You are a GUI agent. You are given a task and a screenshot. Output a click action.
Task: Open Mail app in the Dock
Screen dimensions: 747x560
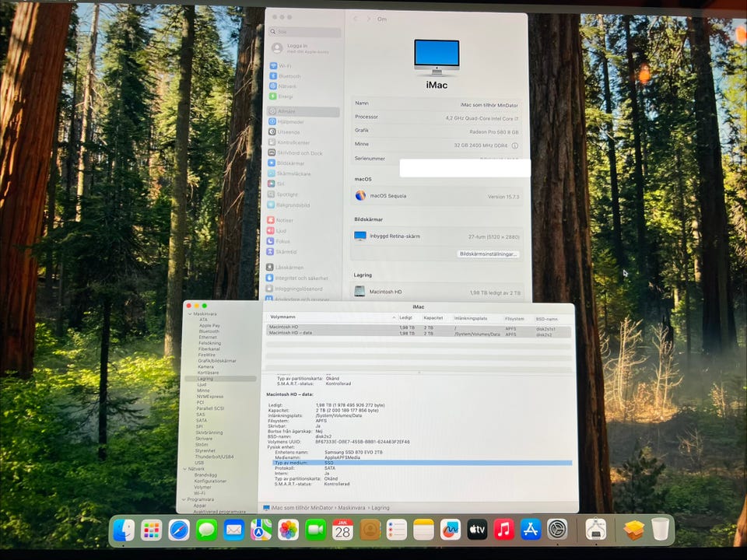234,530
